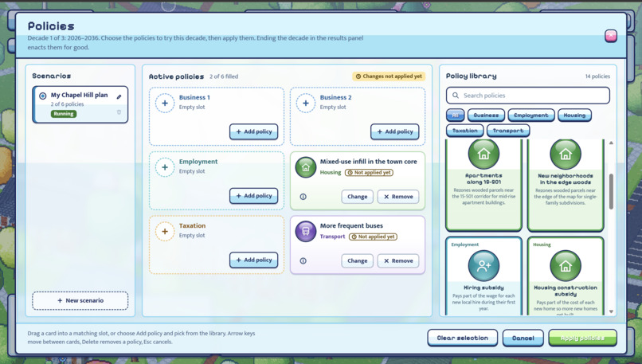Remove the Mixed-use infill policy
The height and width of the screenshot is (364, 642).
(x=398, y=197)
